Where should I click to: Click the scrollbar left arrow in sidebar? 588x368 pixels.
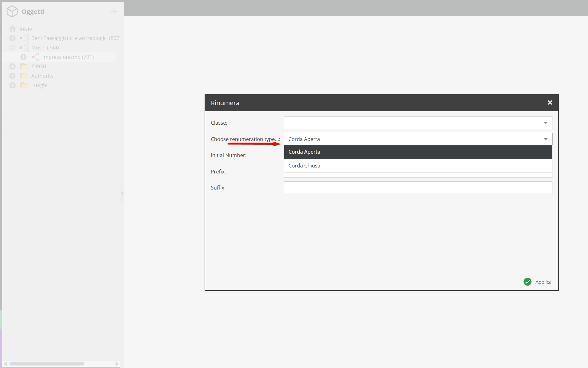click(x=5, y=364)
